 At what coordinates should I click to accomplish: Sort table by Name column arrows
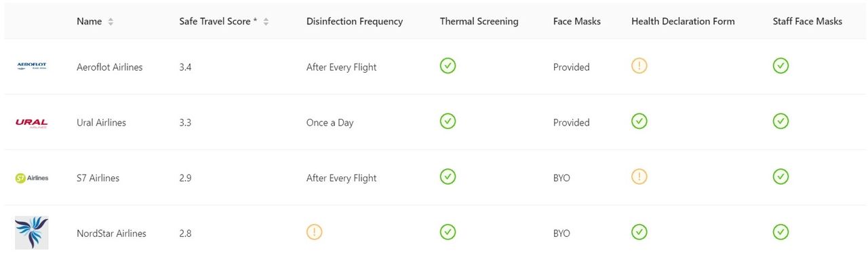[x=111, y=22]
